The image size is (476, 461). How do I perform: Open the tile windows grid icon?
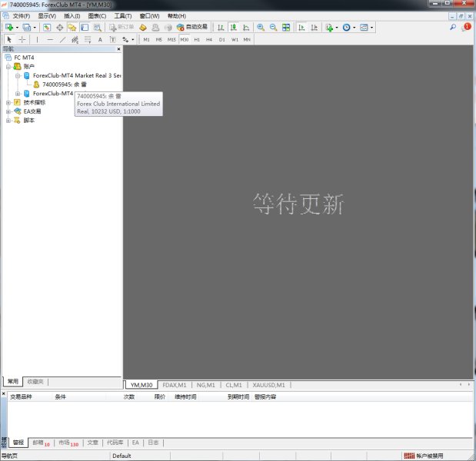286,28
